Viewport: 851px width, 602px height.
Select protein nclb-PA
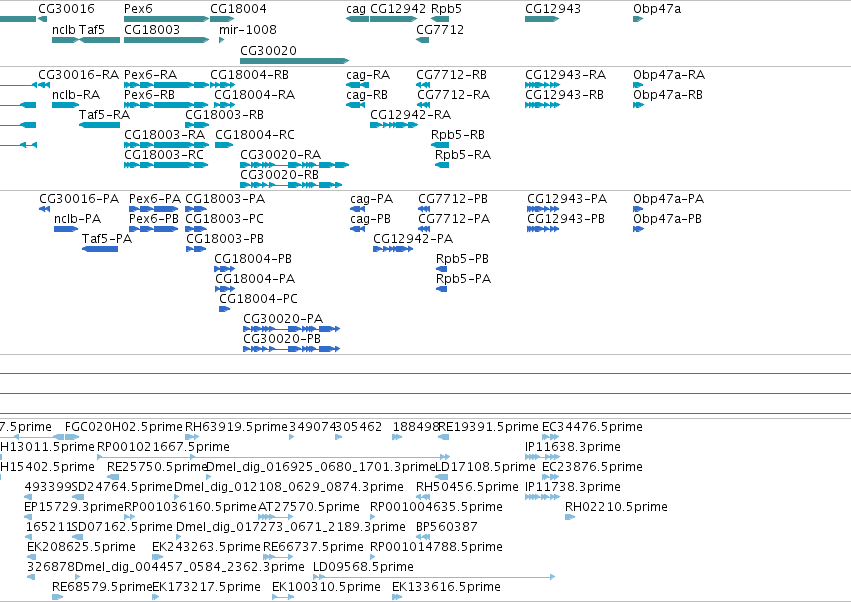[66, 229]
